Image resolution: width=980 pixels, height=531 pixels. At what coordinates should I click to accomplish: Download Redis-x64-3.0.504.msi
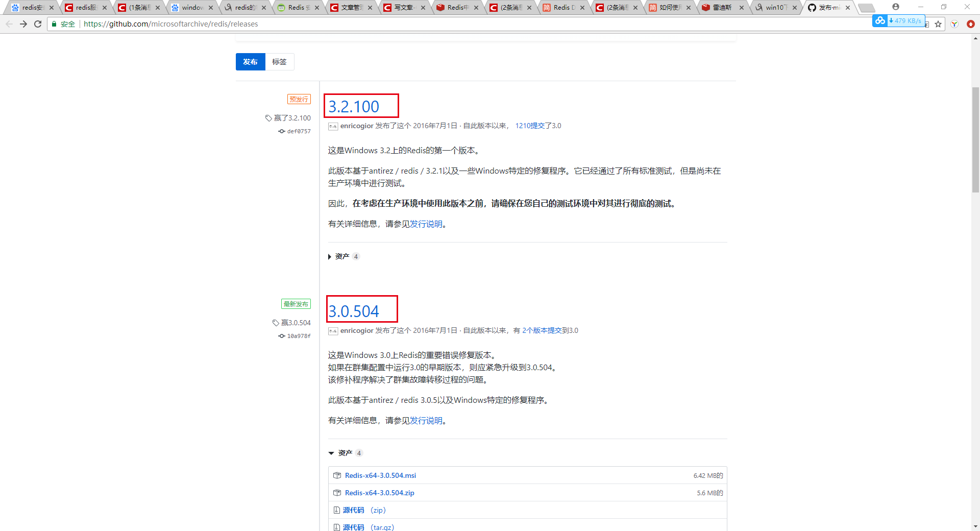[x=380, y=475]
